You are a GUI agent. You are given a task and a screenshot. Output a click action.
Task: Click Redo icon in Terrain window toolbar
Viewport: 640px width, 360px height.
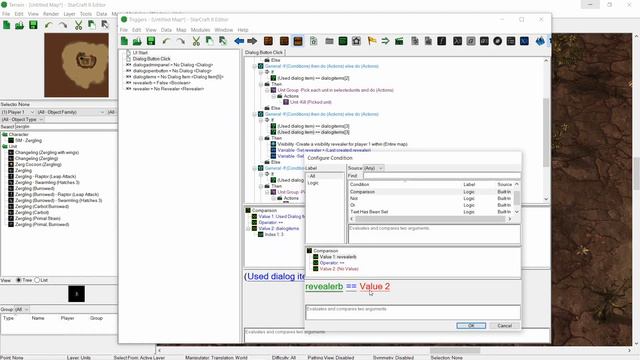coord(63,25)
